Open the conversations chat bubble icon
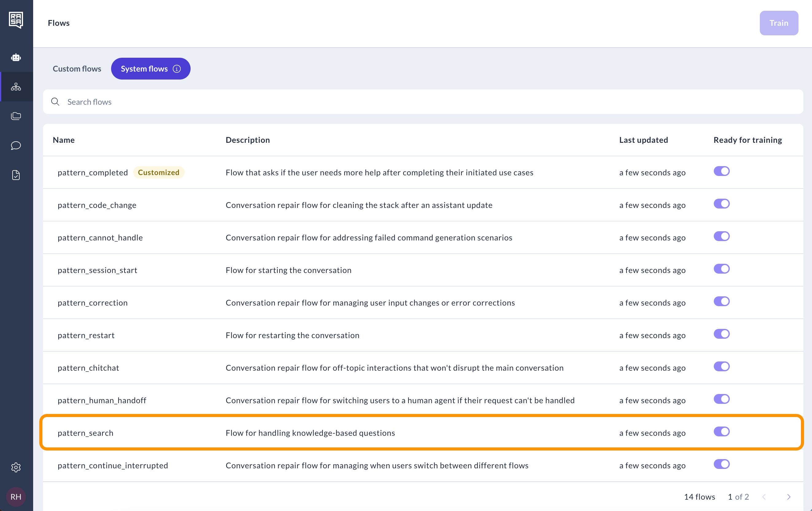Viewport: 812px width, 511px height. point(16,146)
